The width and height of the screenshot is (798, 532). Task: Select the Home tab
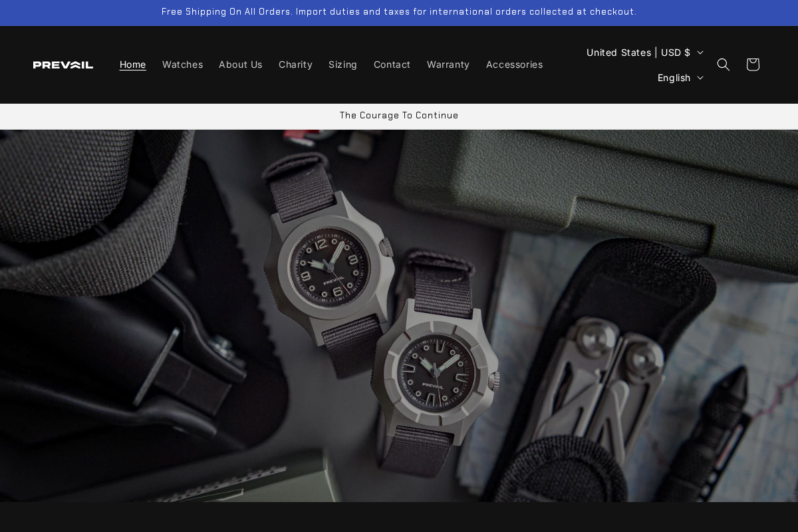coord(132,65)
